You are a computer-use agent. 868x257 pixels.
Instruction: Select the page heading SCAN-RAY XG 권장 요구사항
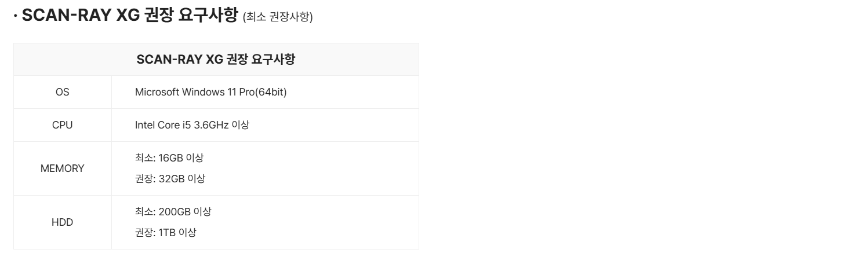[130, 16]
